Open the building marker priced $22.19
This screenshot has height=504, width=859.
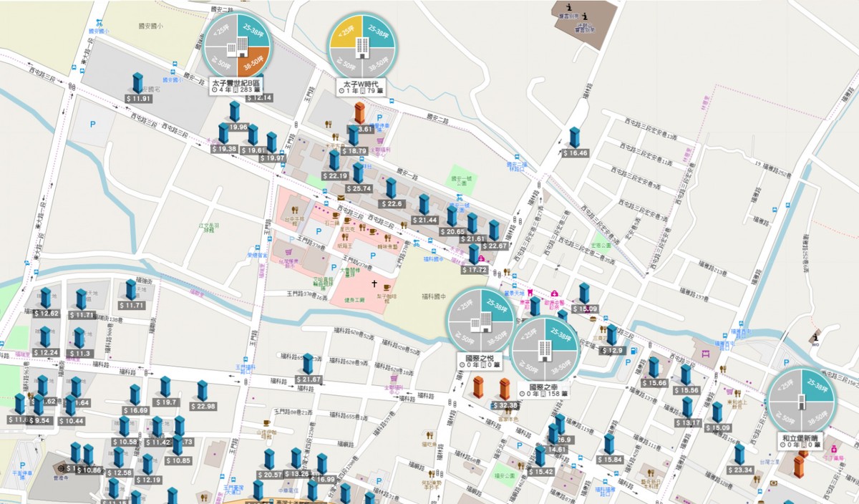(x=334, y=160)
